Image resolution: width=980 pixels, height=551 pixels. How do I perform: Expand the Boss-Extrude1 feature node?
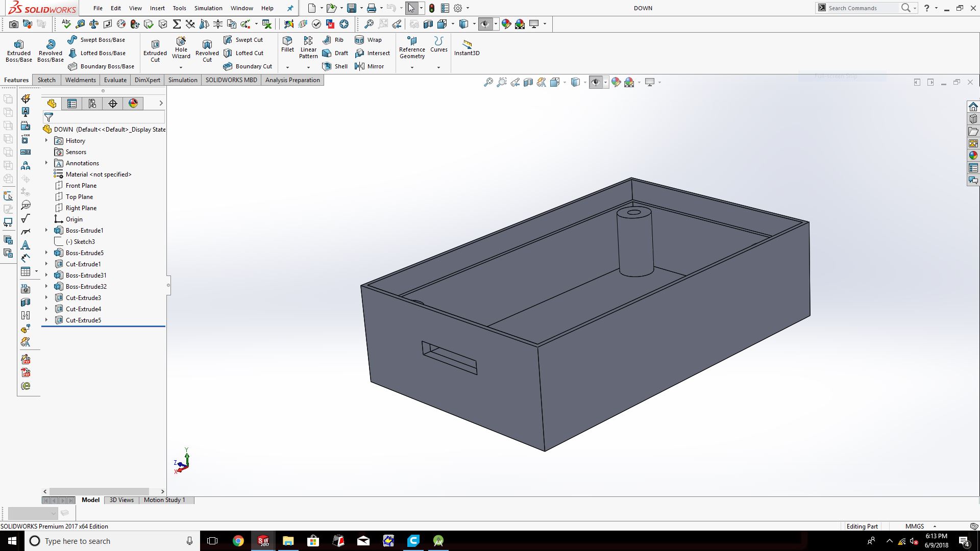click(46, 231)
